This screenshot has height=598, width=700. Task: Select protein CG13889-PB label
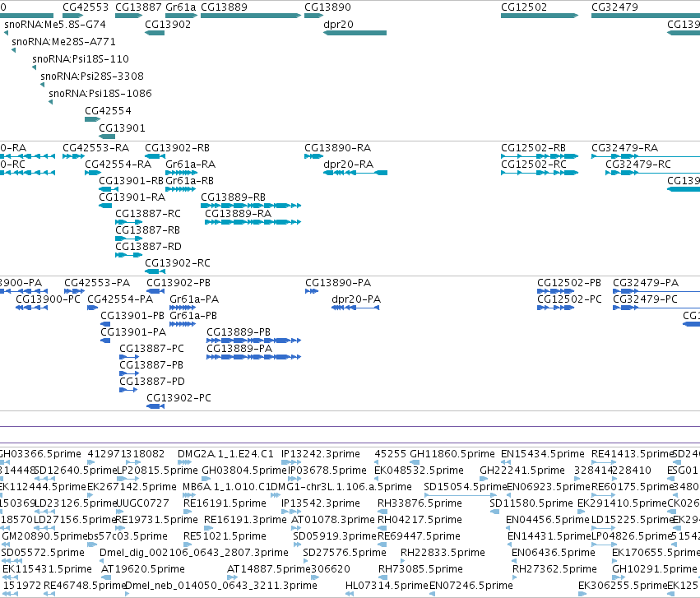tap(239, 332)
